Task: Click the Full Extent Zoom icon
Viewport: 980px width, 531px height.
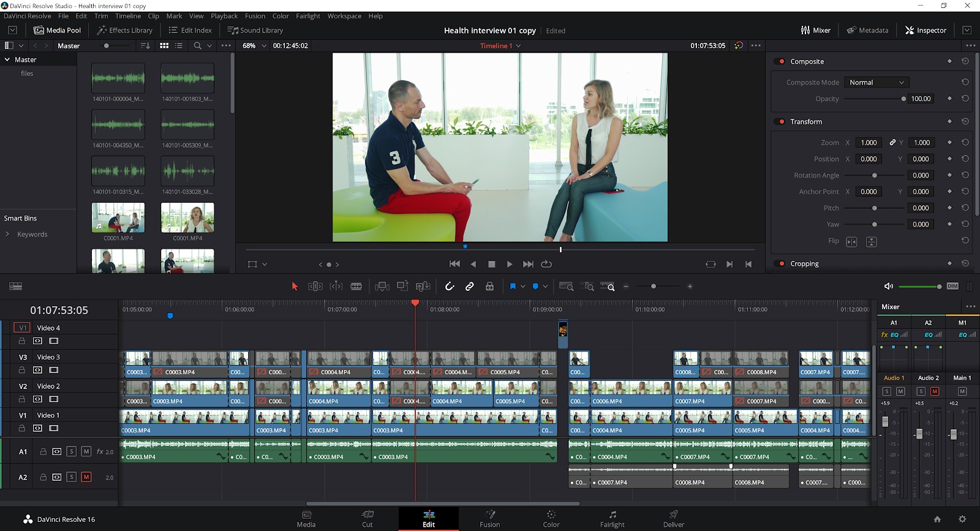Action: click(567, 286)
